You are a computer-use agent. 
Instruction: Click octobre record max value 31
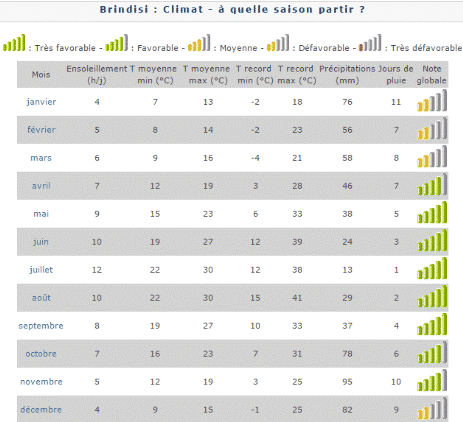[297, 354]
